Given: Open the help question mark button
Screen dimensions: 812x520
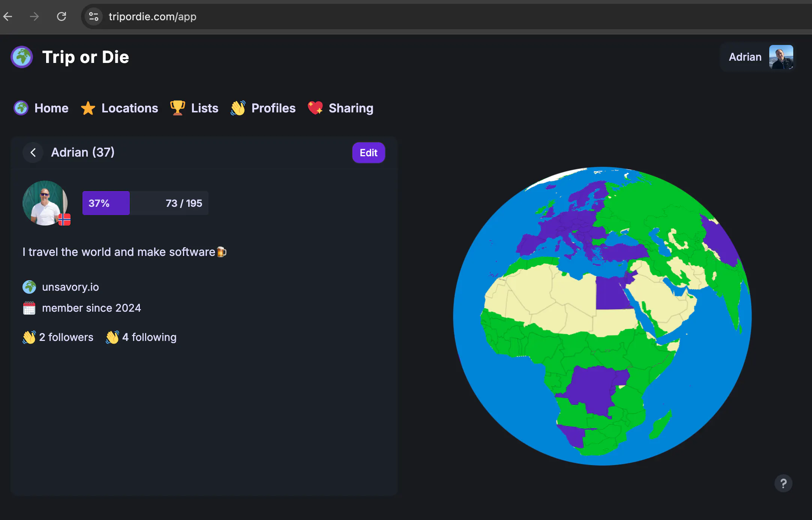Looking at the screenshot, I should (784, 483).
